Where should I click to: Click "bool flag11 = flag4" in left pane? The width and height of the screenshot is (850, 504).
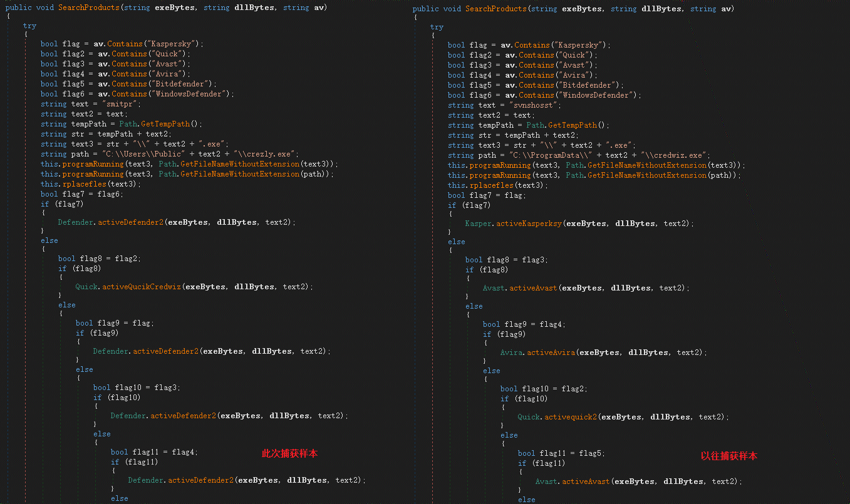155,452
